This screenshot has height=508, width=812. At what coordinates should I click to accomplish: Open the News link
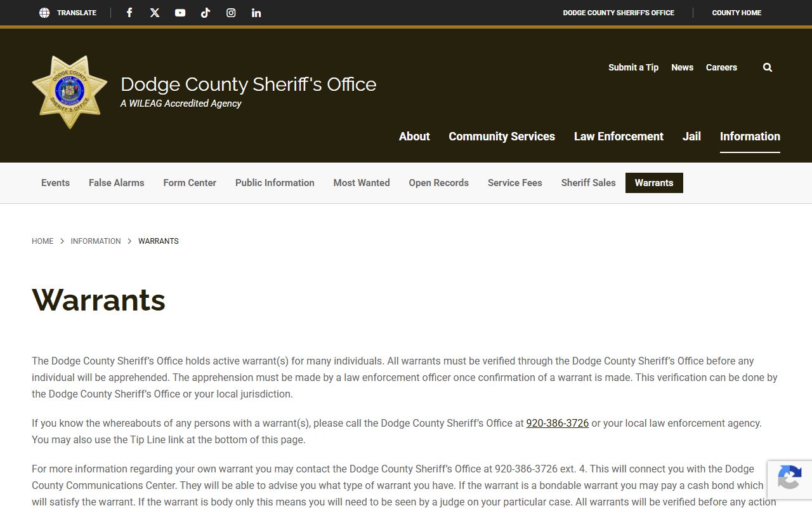coord(682,67)
